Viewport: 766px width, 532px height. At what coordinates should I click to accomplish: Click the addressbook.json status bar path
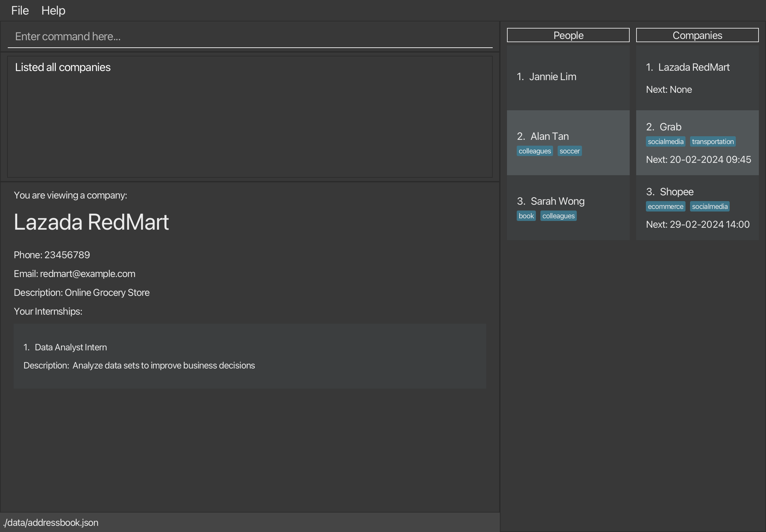pyautogui.click(x=51, y=522)
